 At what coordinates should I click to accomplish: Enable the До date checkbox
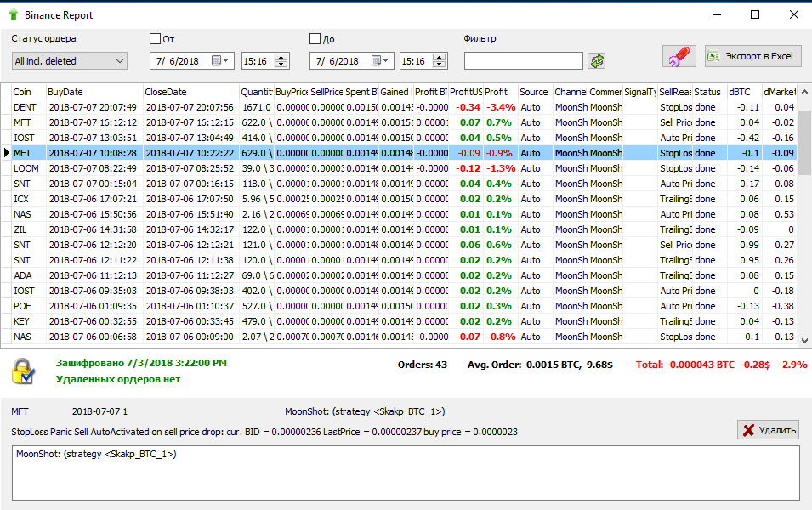tap(315, 38)
